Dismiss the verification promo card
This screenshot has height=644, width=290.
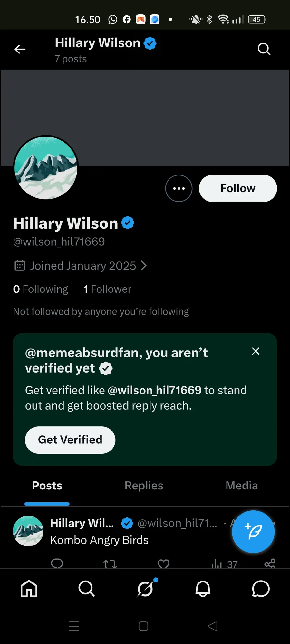click(x=256, y=351)
